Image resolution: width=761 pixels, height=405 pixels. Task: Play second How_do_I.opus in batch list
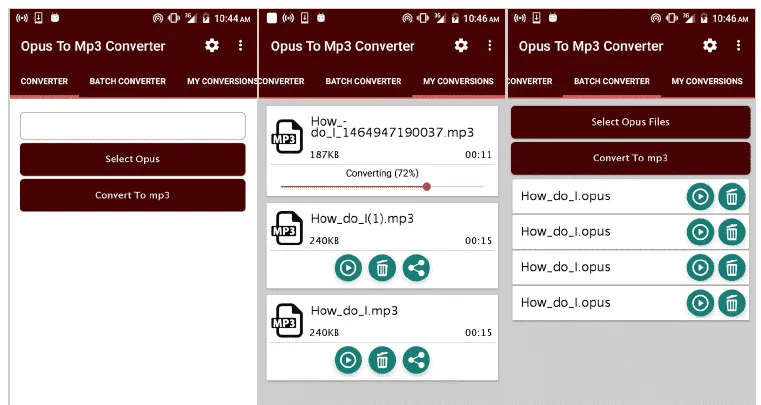(700, 232)
